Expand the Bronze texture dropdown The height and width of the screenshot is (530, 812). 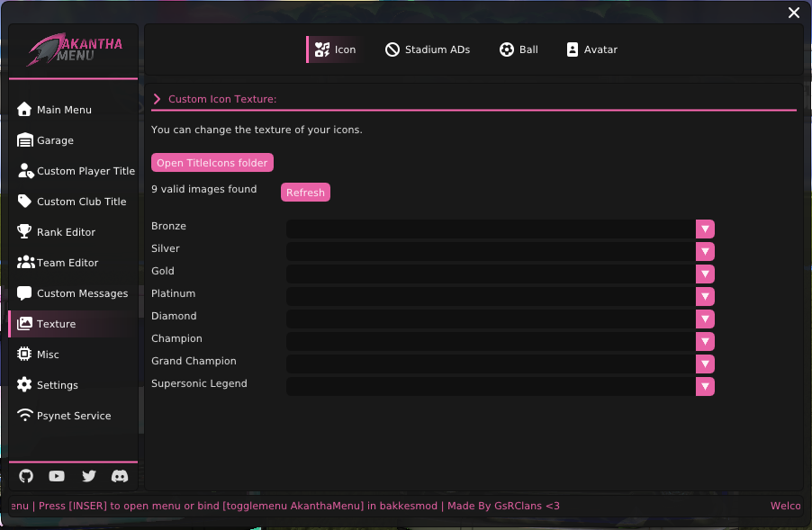[x=705, y=229]
